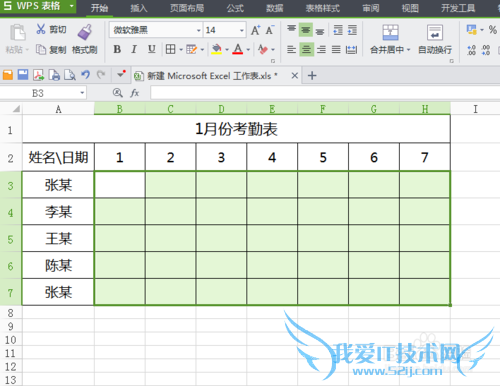Open the WPS 表格 application menu

(x=38, y=6)
